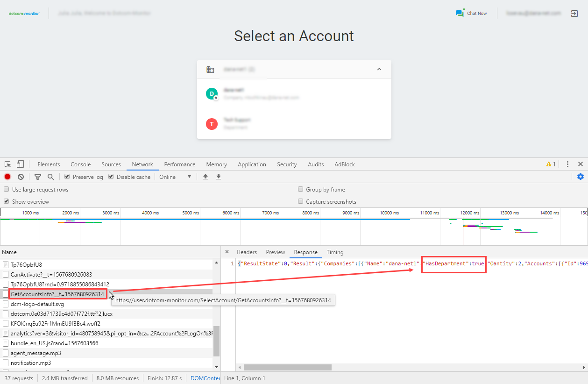This screenshot has width=588, height=384.
Task: Select the GetAccountsInfo request row
Action: [x=57, y=294]
